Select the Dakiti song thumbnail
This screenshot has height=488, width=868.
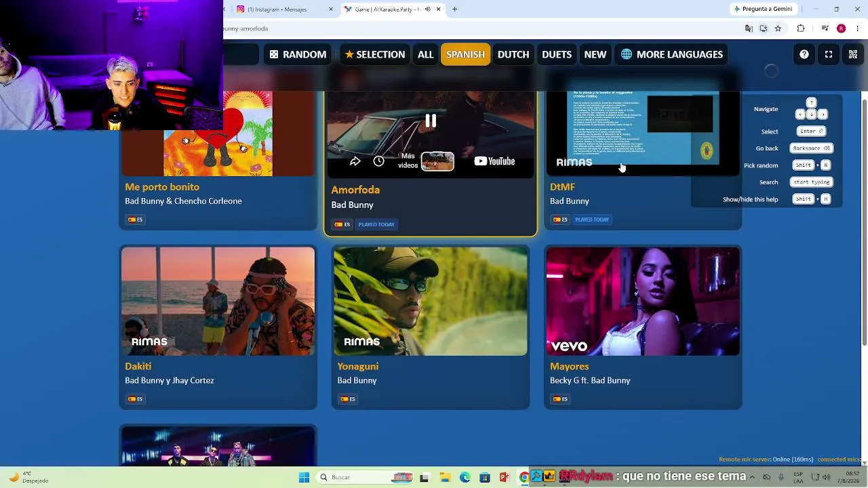point(218,301)
